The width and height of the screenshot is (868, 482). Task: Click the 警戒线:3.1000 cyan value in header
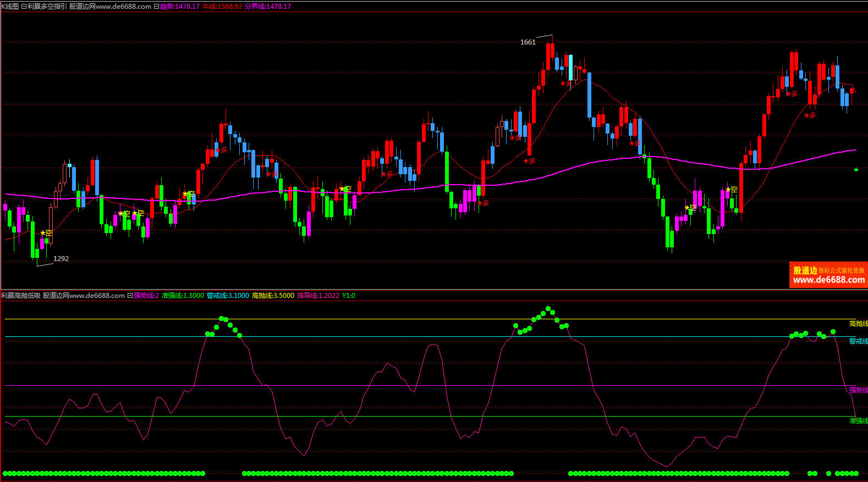click(x=228, y=296)
